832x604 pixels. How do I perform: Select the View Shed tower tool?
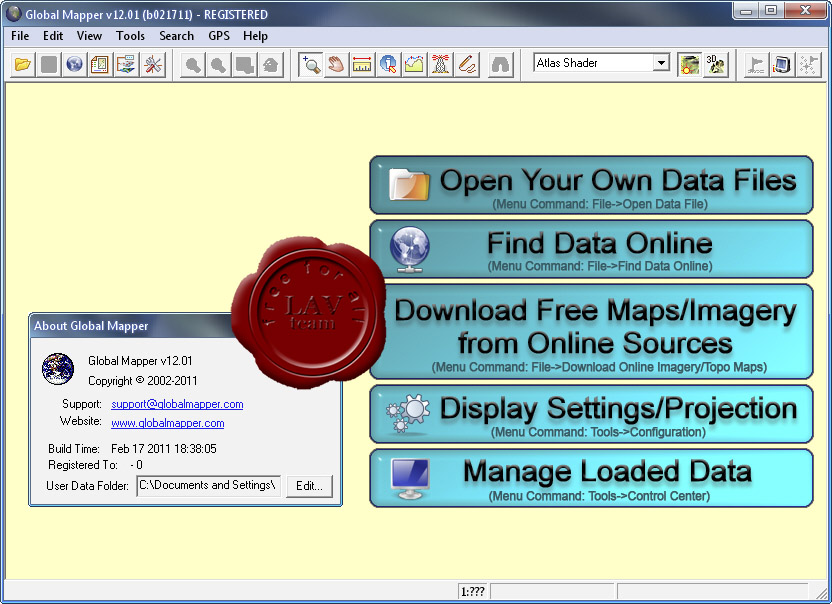click(440, 65)
